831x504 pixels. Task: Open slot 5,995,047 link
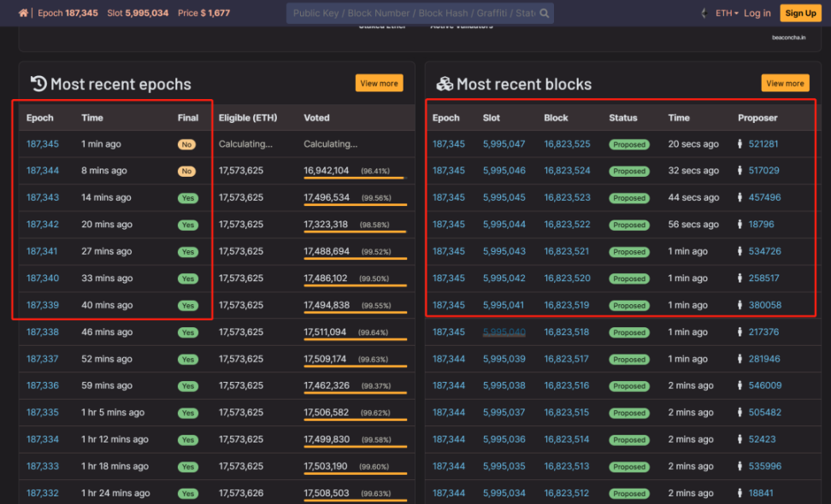click(x=504, y=144)
